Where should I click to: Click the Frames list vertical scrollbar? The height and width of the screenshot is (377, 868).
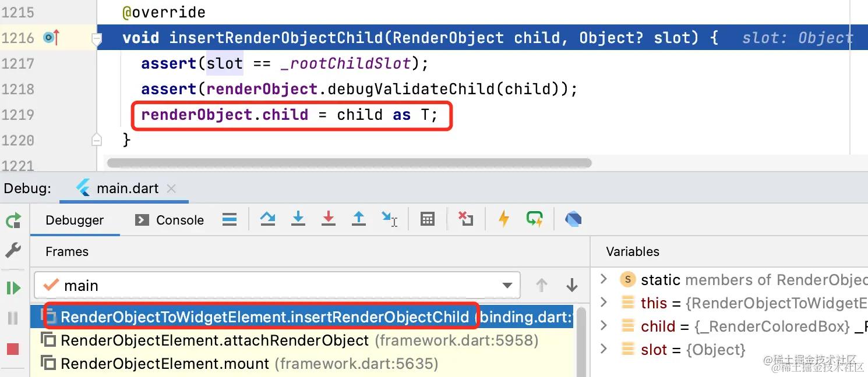pyautogui.click(x=581, y=343)
